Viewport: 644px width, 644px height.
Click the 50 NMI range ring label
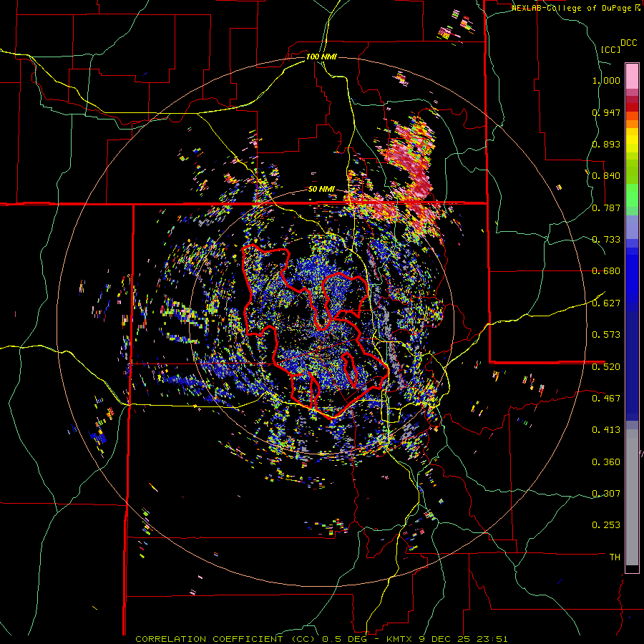tap(321, 190)
